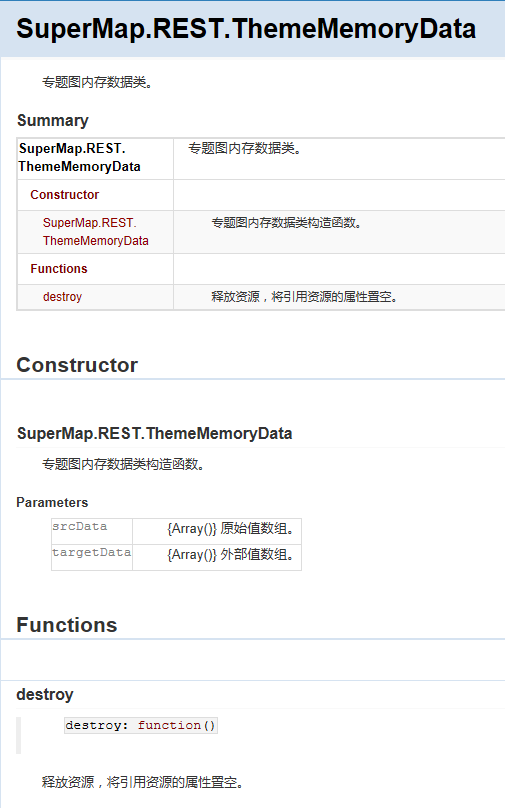Screen dimensions: 505x808
Task: Select the Parameters label
Action: pos(52,502)
